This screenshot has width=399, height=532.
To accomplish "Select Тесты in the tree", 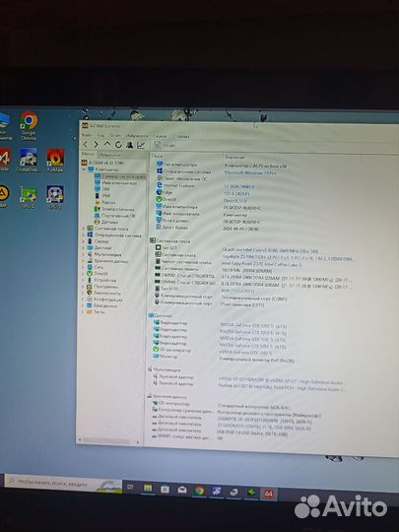I will click(x=96, y=311).
